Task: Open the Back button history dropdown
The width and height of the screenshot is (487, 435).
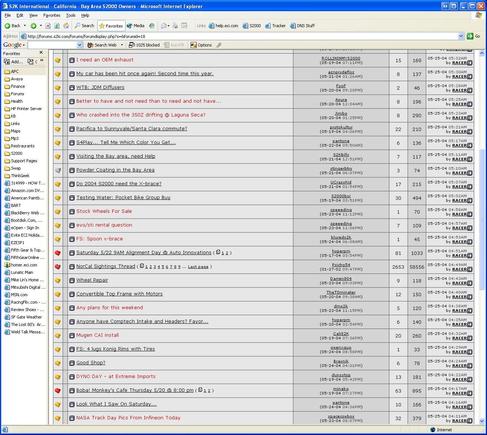Action: tap(25, 26)
